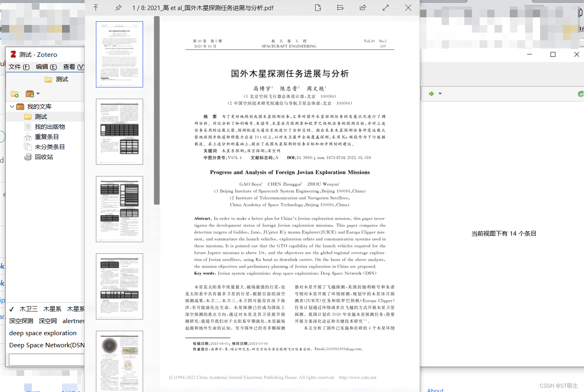Viewport: 584px width, 392px height.
Task: Click the 深空探测 tag
Action: point(21,321)
